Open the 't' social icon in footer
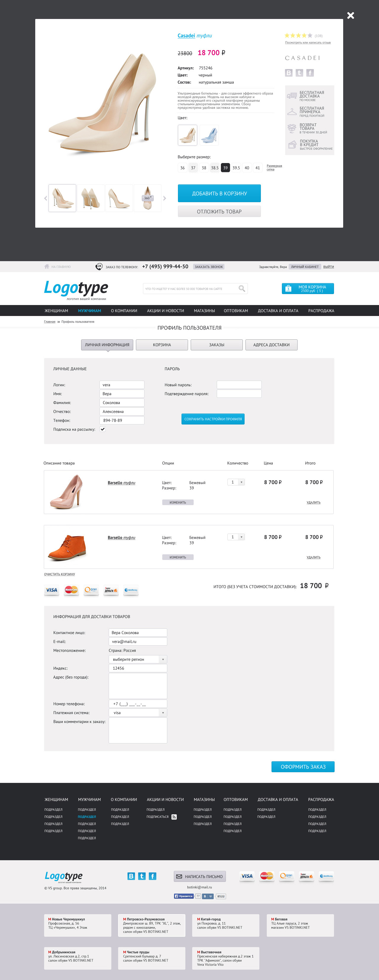This screenshot has width=379, height=980. coord(142,876)
